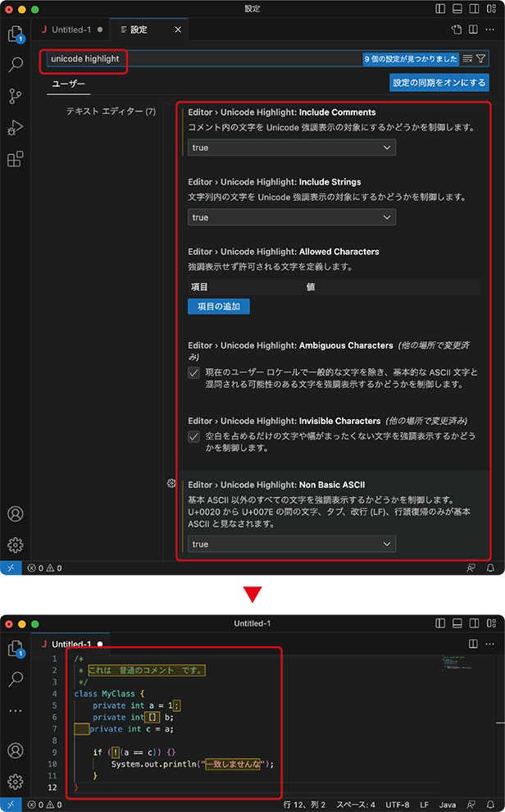Screen dimensions: 505x812
Task: Open the settings filter funnel icon
Action: point(480,58)
